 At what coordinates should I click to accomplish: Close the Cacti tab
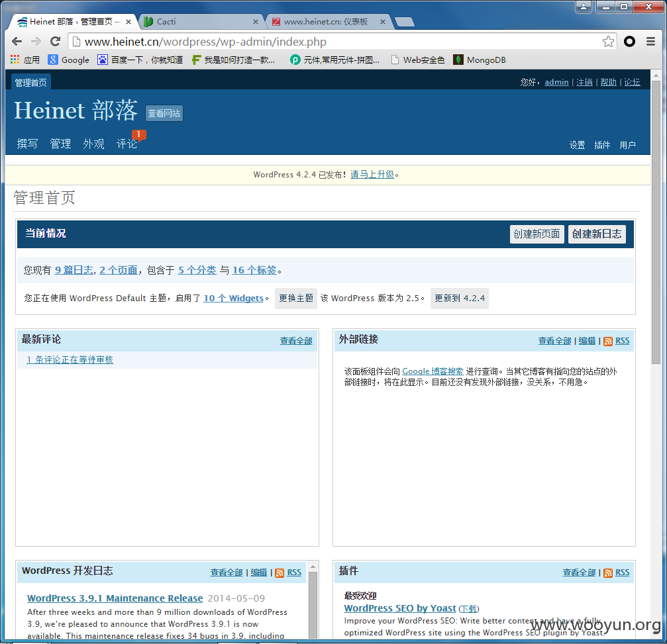(255, 22)
